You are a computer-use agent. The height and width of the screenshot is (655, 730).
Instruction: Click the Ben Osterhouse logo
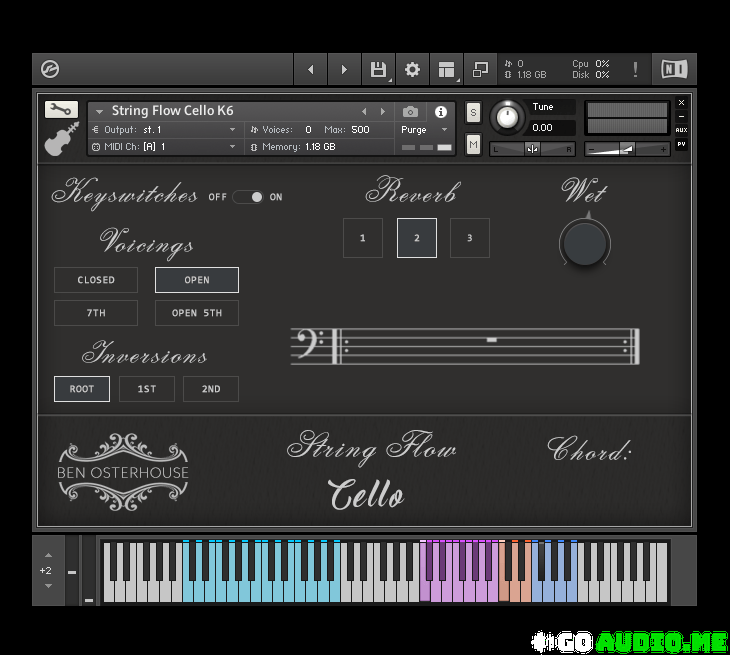click(x=123, y=472)
